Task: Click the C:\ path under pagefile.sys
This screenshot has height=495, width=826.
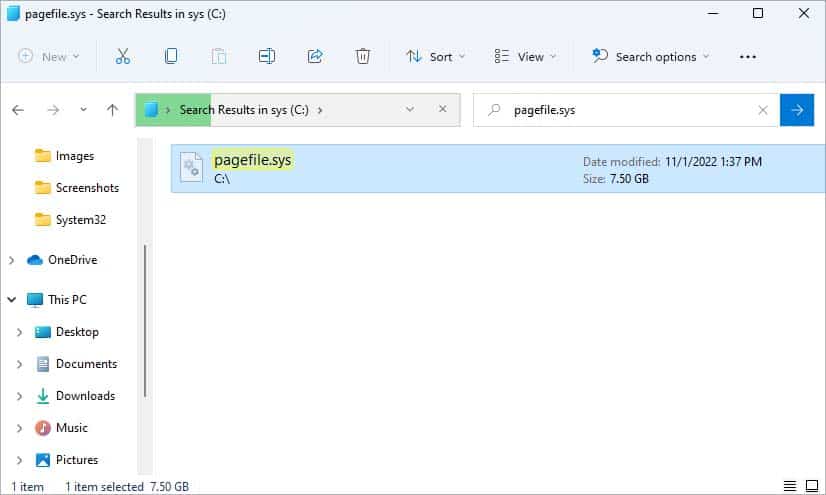Action: coord(222,179)
